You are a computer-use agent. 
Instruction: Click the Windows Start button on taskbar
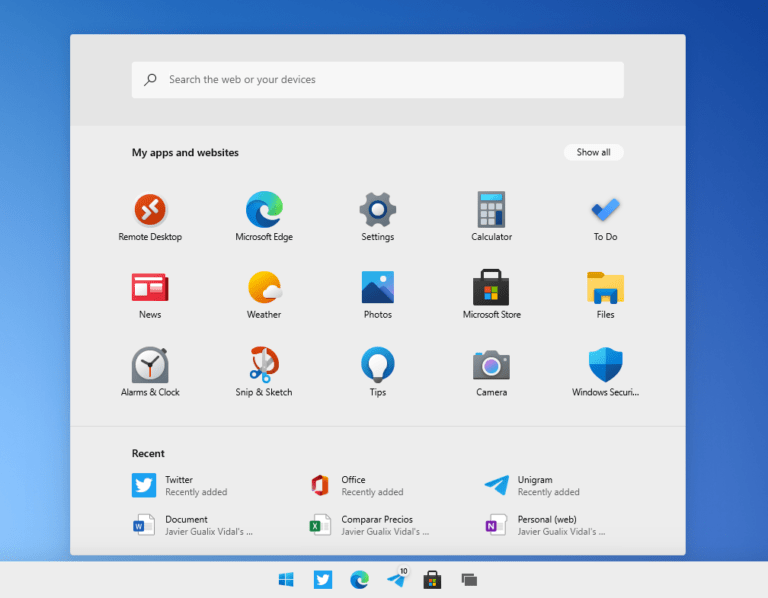(x=286, y=580)
